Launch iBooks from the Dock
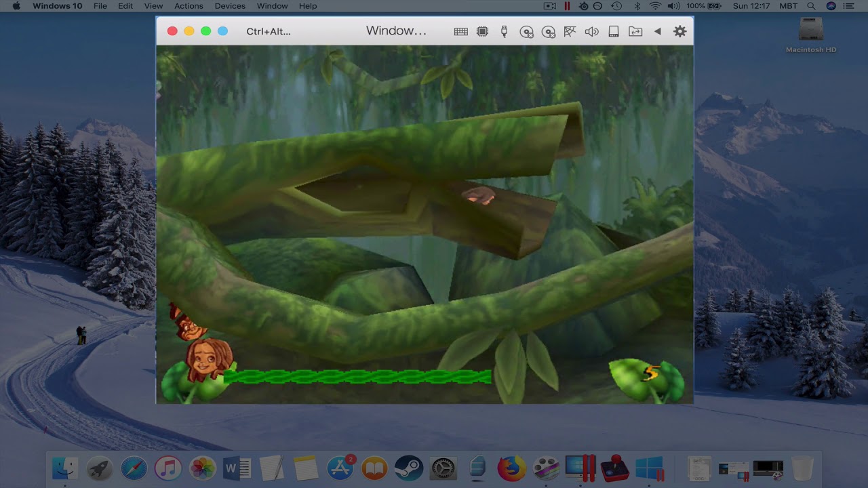 pos(374,468)
